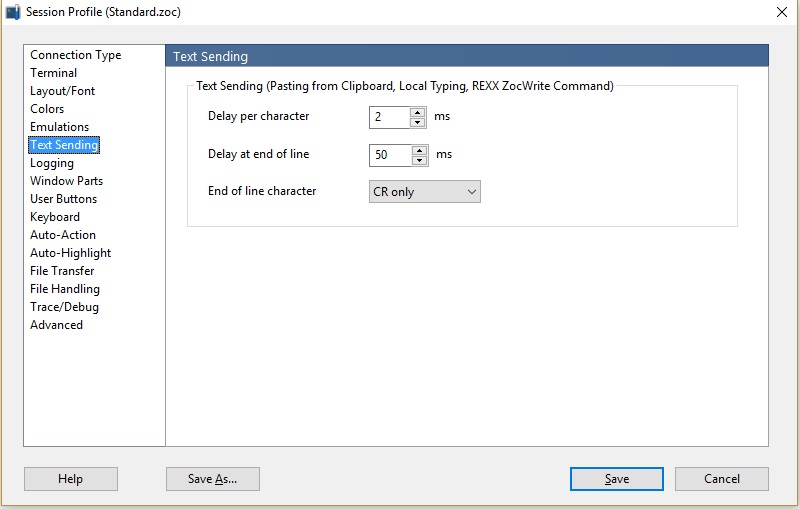The image size is (800, 509).
Task: Show the Advanced settings page
Action: tap(56, 325)
